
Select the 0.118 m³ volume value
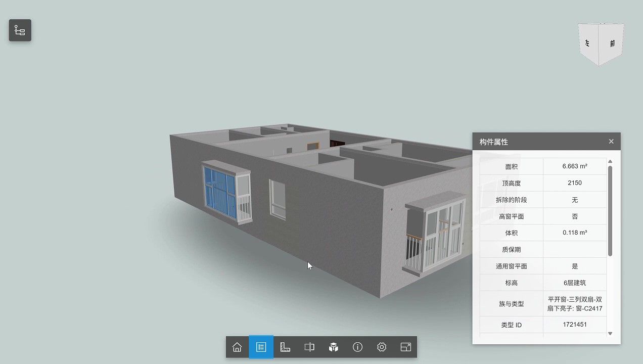(575, 233)
